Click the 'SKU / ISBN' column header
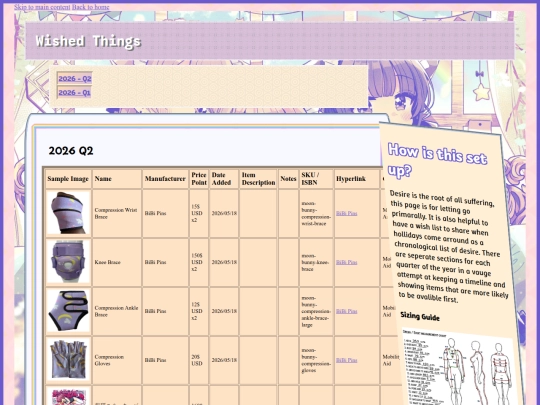540x405 pixels. tap(316, 179)
